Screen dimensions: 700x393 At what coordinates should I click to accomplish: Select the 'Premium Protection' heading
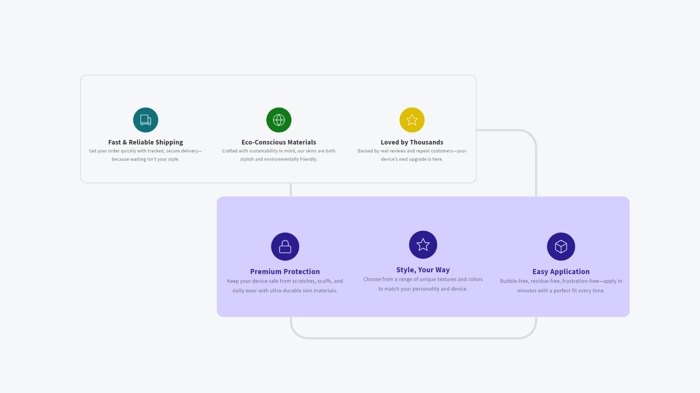coord(285,271)
